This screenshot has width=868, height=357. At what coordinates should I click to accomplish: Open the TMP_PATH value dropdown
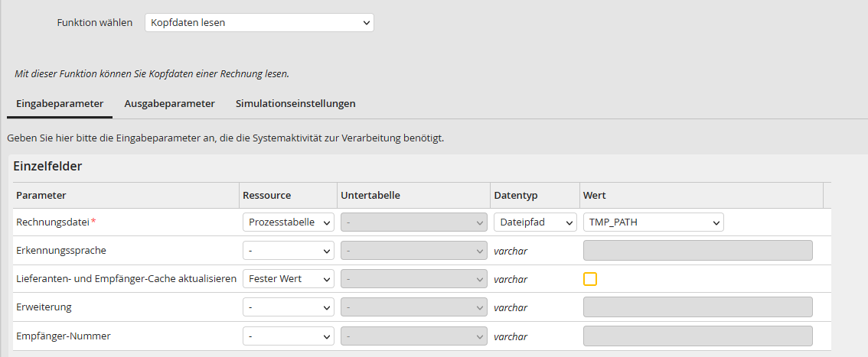coord(653,222)
